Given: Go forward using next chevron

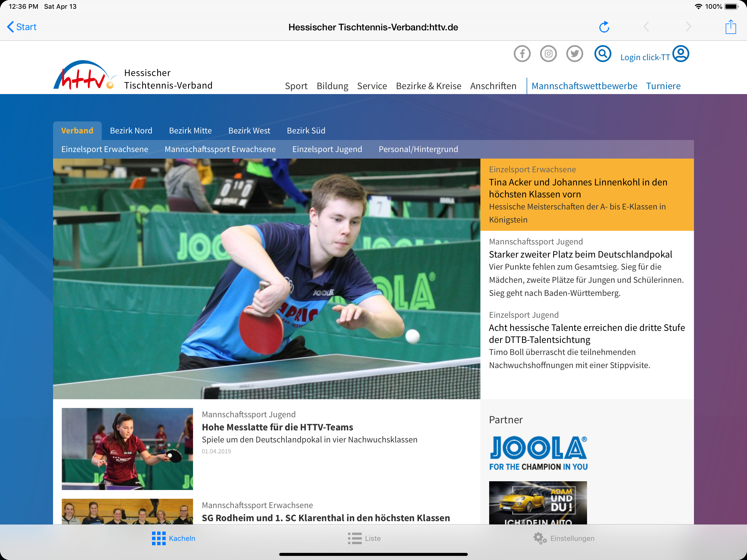Looking at the screenshot, I should click(x=688, y=27).
